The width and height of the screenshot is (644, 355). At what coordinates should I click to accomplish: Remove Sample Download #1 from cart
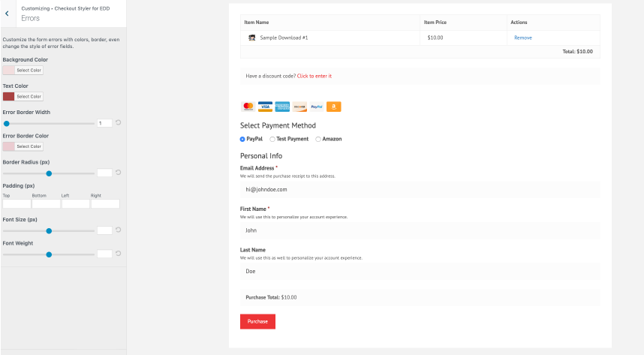(x=523, y=38)
